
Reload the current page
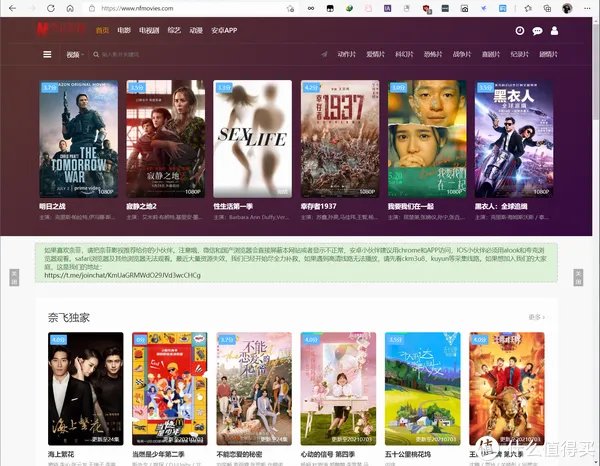coord(51,8)
